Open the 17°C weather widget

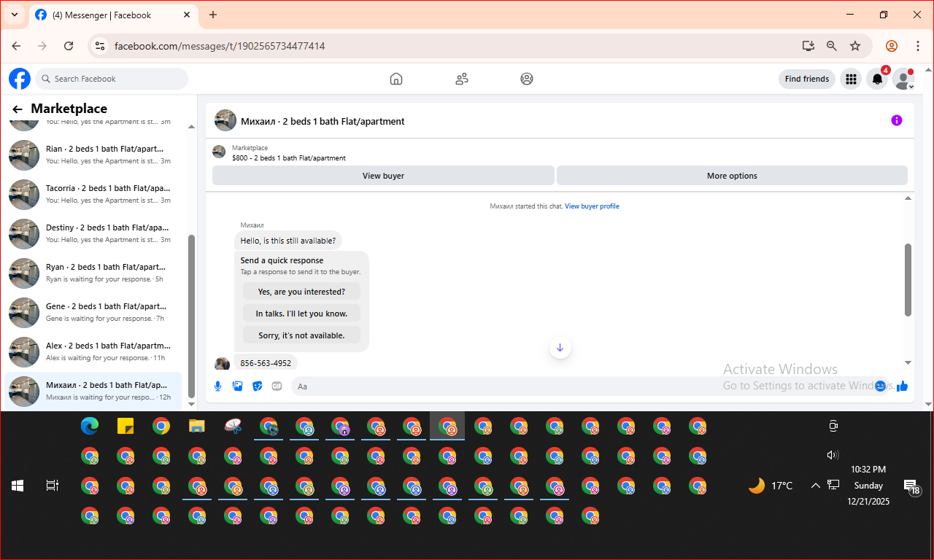[x=771, y=486]
